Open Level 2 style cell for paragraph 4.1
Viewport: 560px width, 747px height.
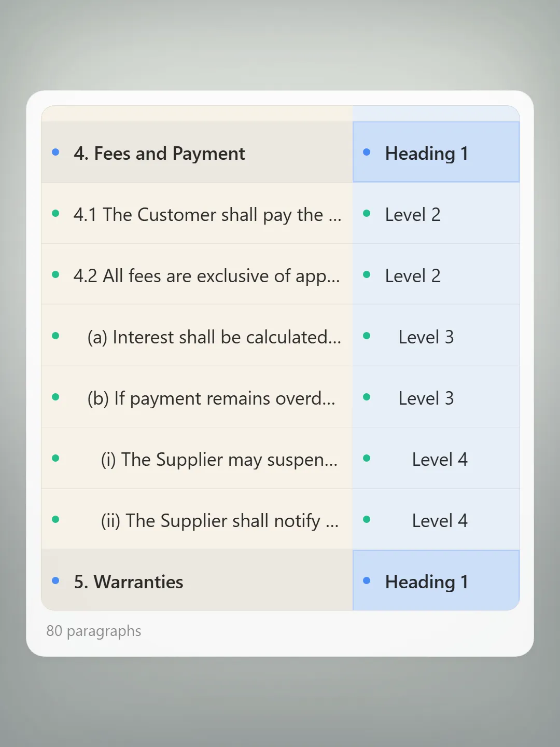pyautogui.click(x=436, y=213)
